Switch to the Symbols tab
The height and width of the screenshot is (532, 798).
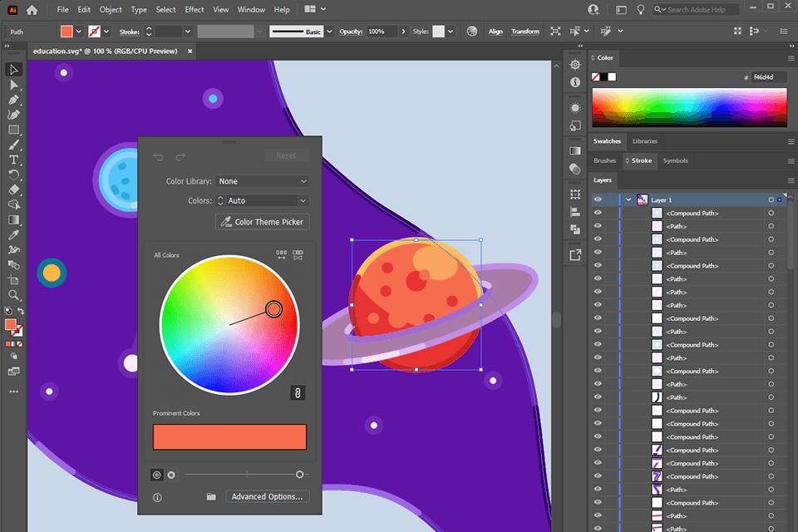(x=675, y=160)
